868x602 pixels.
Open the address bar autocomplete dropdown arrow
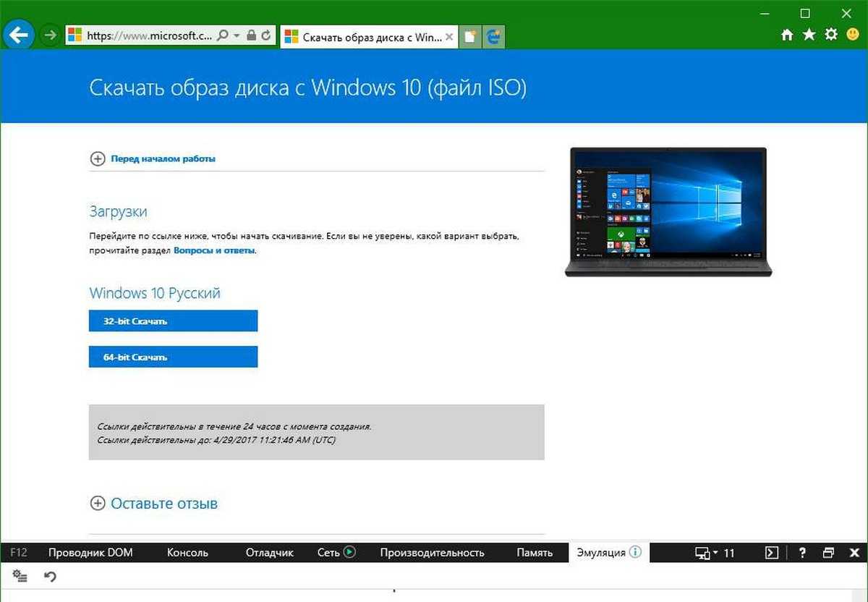[x=237, y=35]
